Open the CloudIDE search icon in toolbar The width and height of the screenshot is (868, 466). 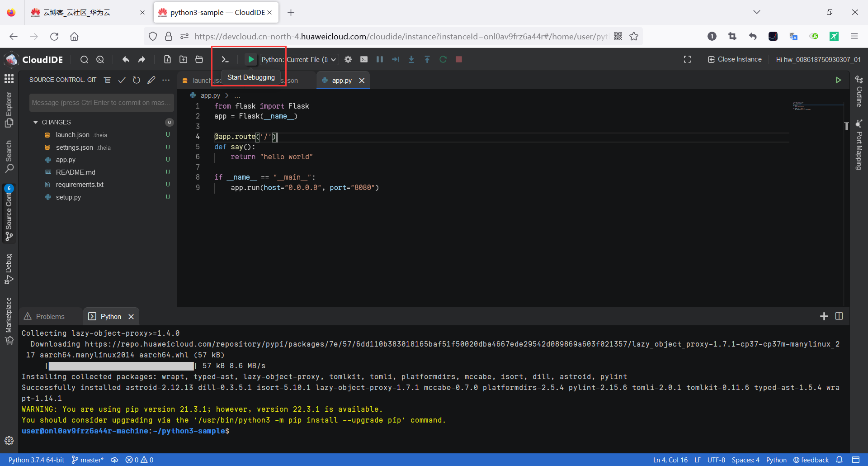click(84, 59)
